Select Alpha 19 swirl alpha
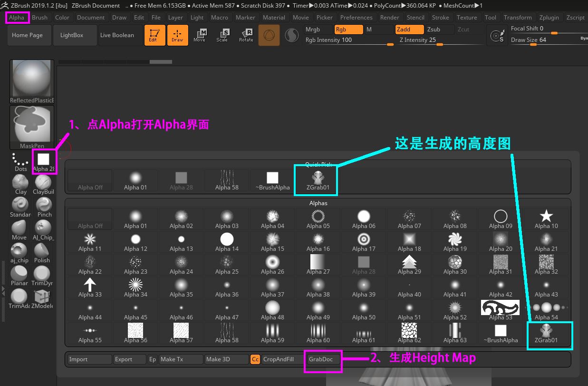 pyautogui.click(x=455, y=242)
